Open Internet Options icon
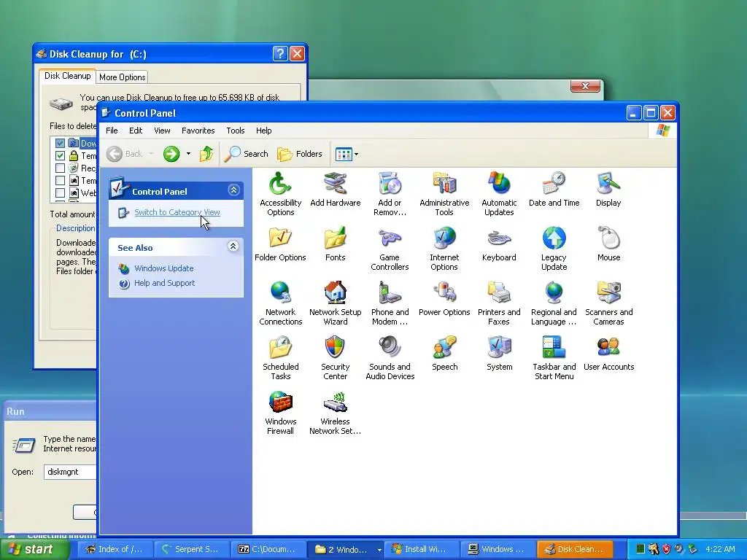Screen dimensions: 747x560 pos(444,249)
